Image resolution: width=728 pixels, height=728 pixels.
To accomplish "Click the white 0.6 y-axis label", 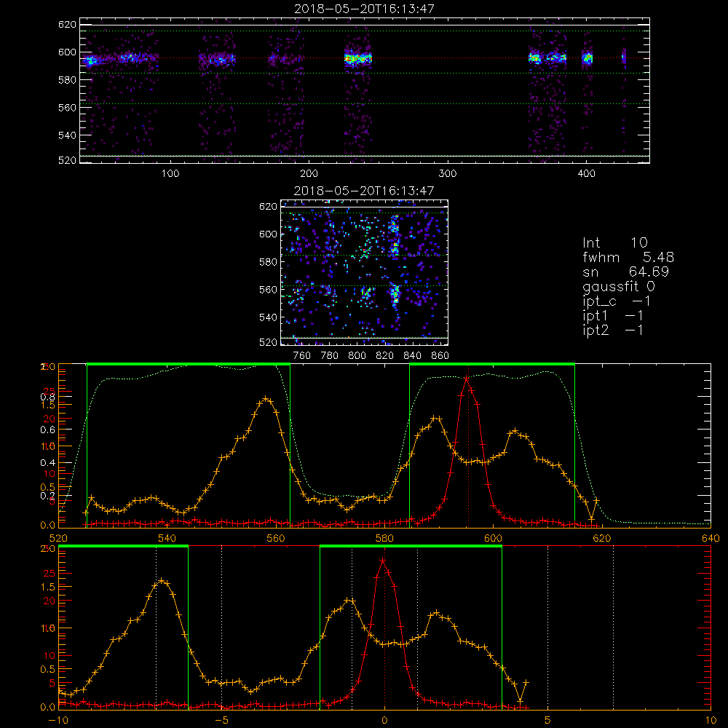I will 48,430.
